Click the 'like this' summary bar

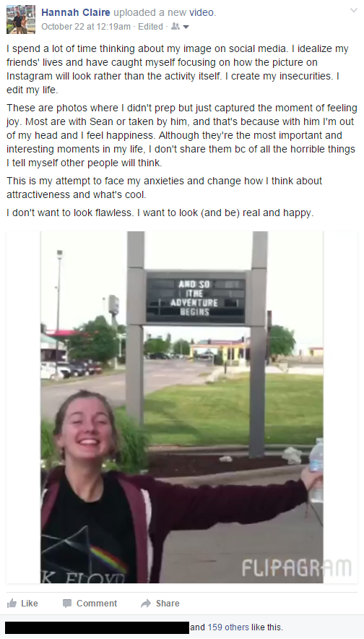pos(182,627)
